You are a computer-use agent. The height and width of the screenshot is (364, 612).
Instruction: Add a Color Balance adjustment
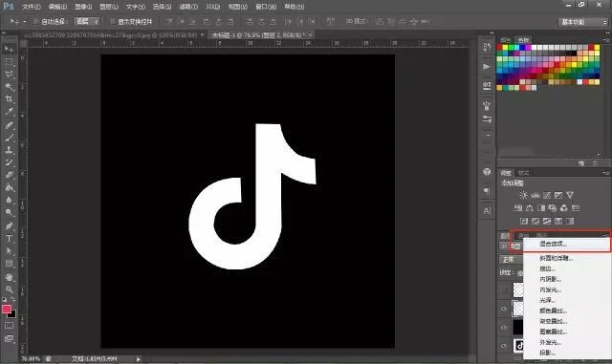click(530, 208)
